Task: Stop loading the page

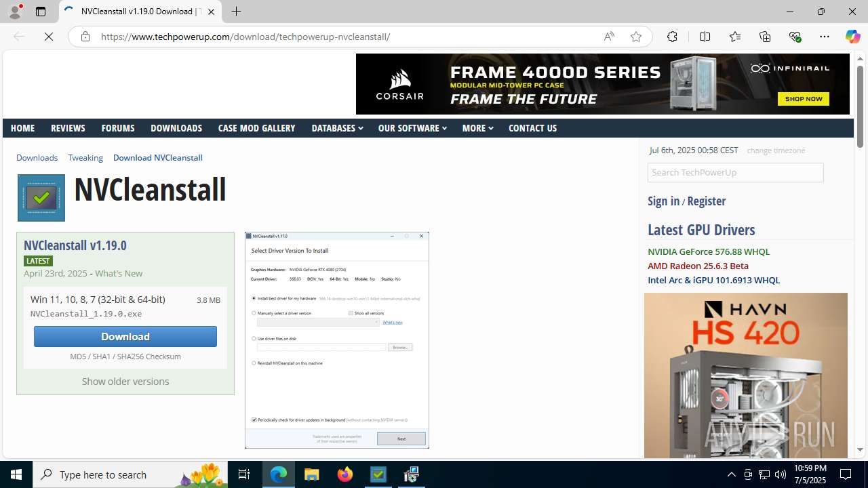Action: pos(49,37)
